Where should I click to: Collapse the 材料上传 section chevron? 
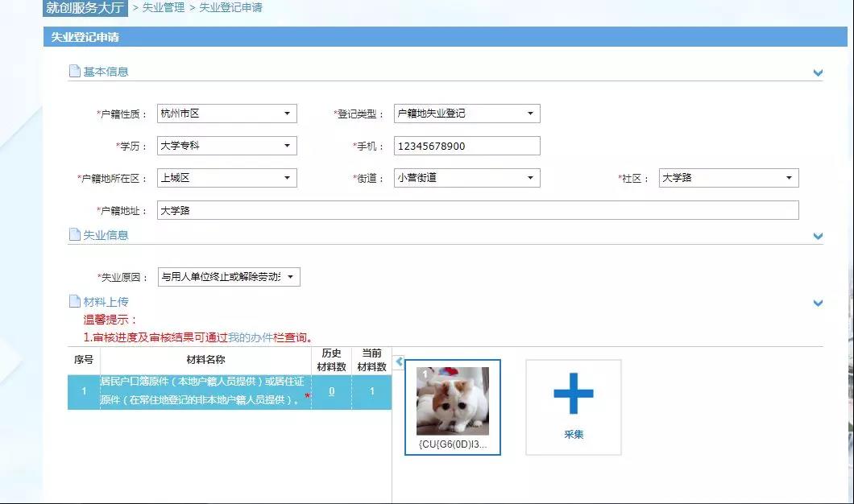[x=818, y=303]
